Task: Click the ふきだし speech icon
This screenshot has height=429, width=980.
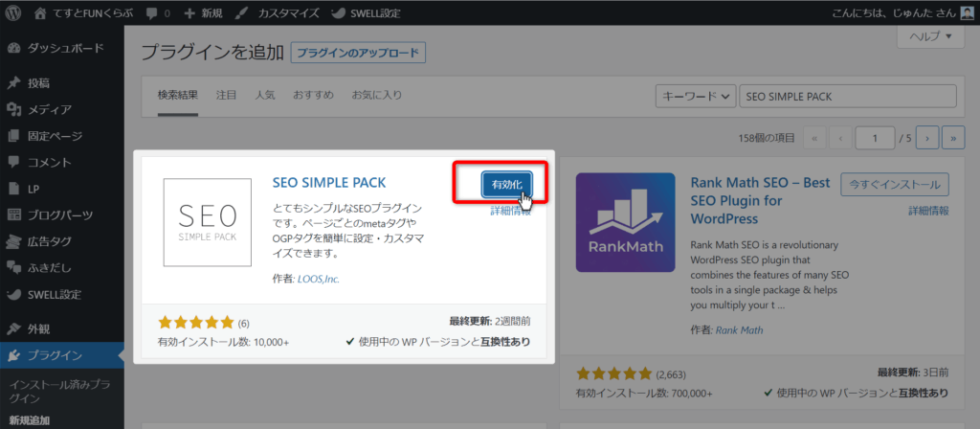Action: (13, 268)
